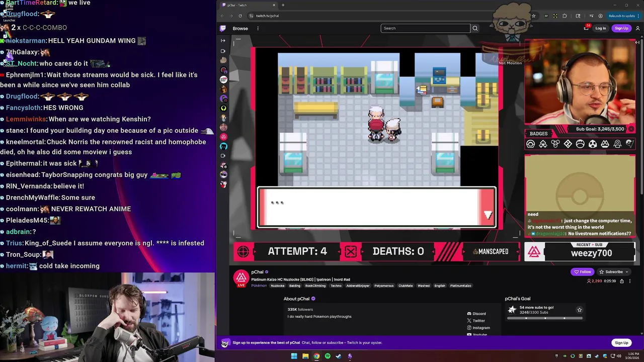Advance the game dialogue box with red arrow
The height and width of the screenshot is (362, 644).
click(488, 215)
